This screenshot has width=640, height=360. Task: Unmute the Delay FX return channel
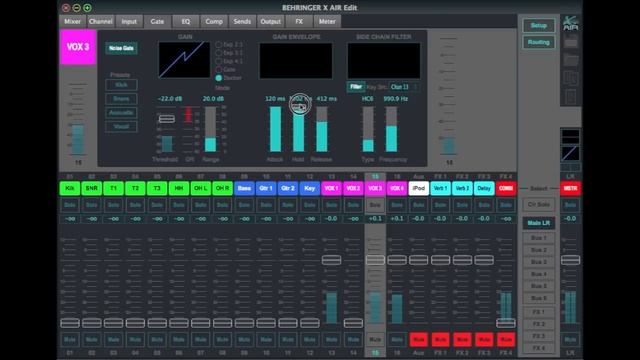pos(484,339)
